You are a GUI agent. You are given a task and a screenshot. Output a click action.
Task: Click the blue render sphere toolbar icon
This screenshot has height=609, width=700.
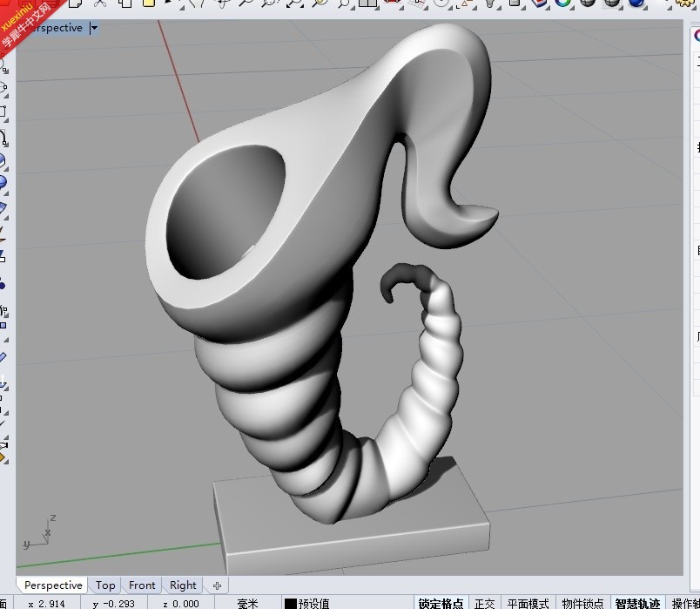click(x=636, y=3)
